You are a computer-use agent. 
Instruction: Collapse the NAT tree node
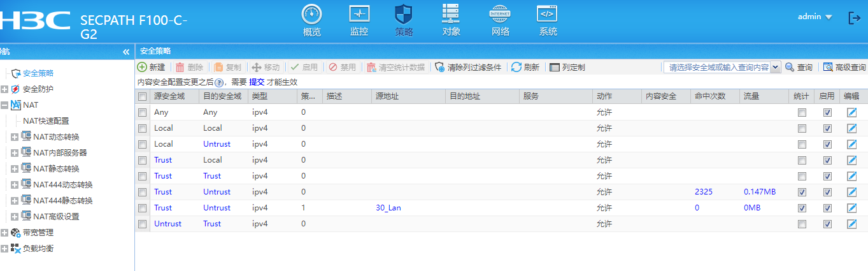(4, 105)
